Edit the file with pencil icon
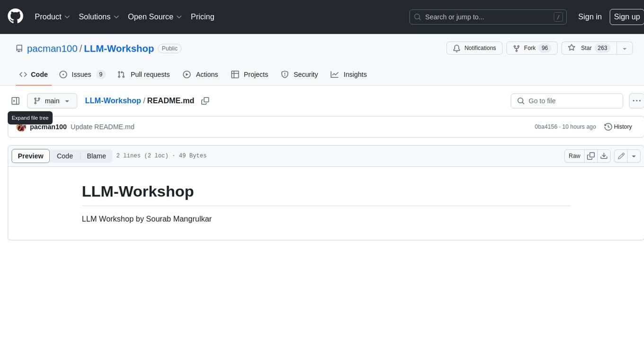This screenshot has width=644, height=362. click(x=621, y=156)
